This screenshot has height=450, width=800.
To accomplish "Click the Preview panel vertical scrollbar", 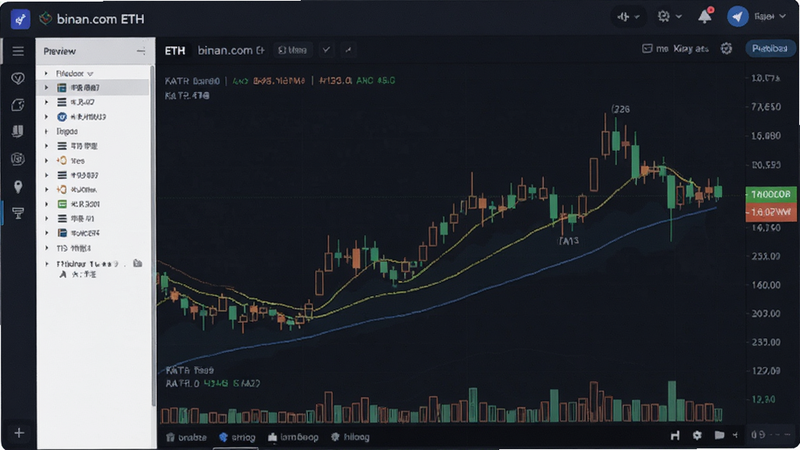I will click(153, 235).
